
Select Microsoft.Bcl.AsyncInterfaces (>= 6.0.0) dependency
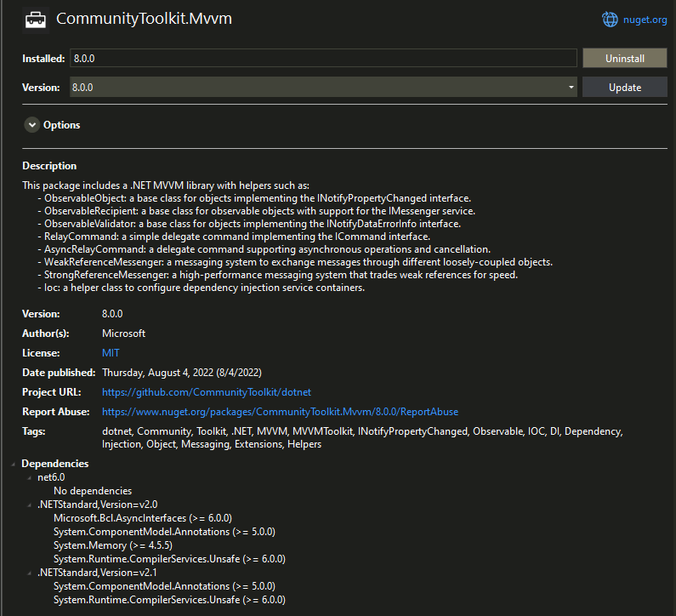coord(143,518)
